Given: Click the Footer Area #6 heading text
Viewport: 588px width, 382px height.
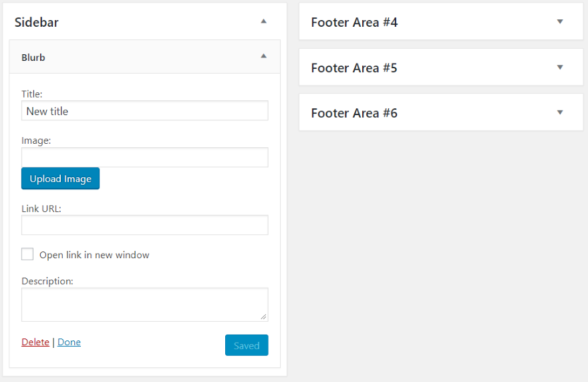Looking at the screenshot, I should point(354,113).
